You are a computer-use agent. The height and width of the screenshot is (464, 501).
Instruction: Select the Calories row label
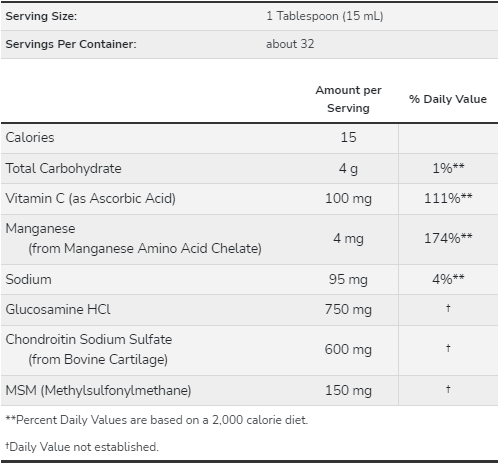[30, 137]
